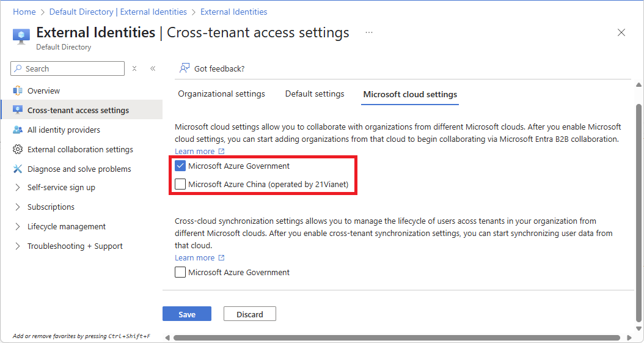Switch to the Default settings tab
Viewport: 644px width, 343px height.
pyautogui.click(x=315, y=94)
